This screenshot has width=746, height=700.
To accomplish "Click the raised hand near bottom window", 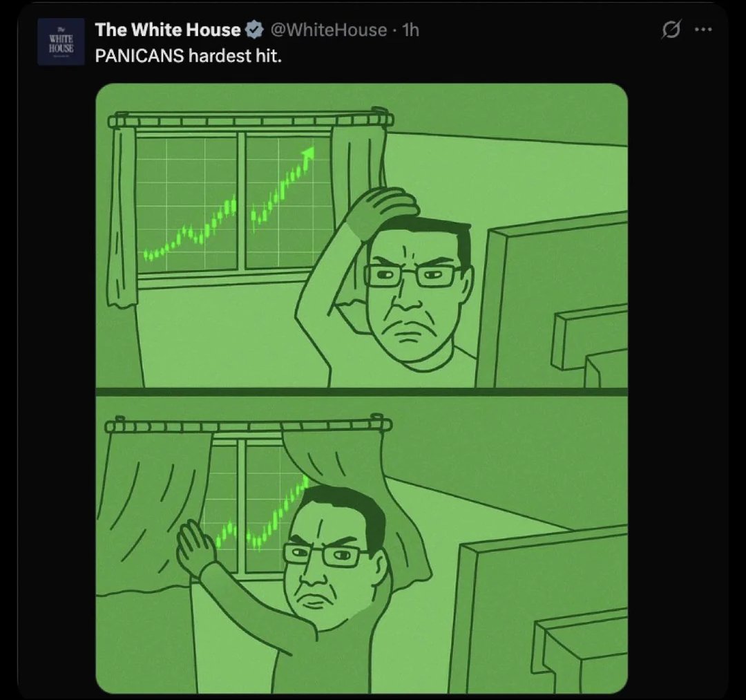I will pos(195,546).
